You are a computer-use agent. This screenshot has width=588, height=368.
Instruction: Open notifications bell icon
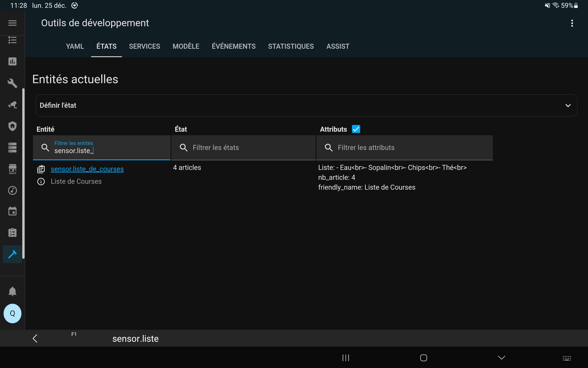12,291
